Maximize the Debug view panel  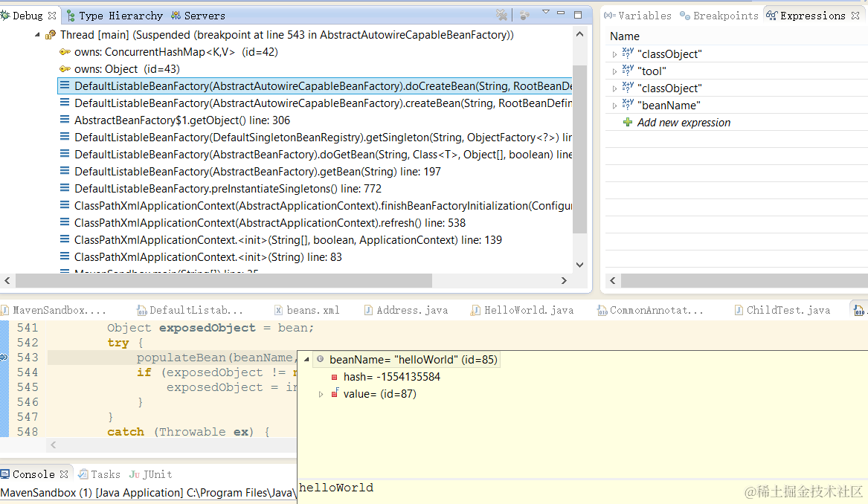(578, 15)
